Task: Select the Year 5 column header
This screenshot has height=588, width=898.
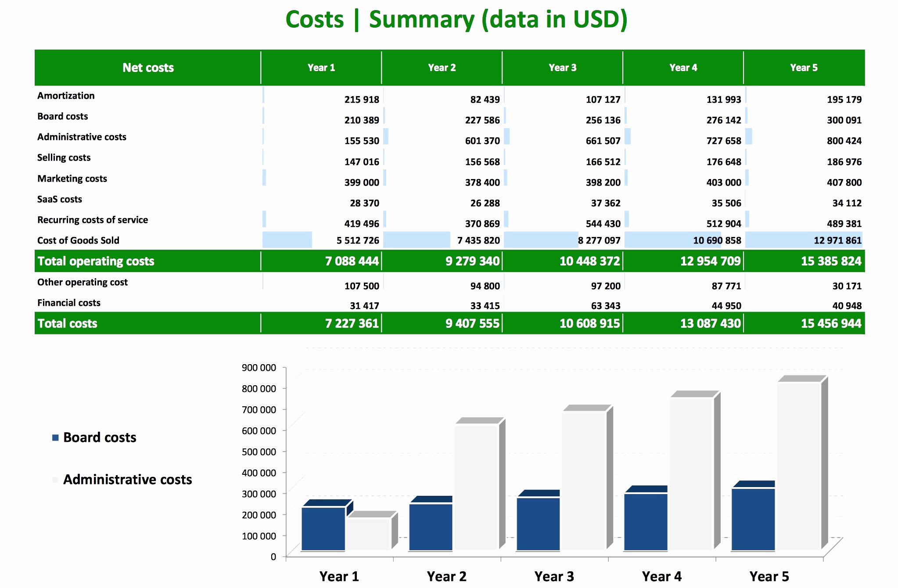Action: [x=804, y=68]
